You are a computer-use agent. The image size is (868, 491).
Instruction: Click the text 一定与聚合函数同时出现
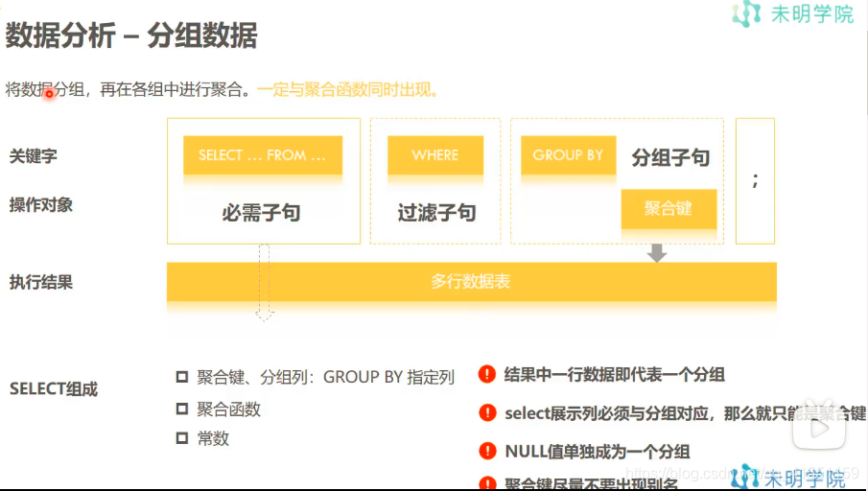[347, 90]
